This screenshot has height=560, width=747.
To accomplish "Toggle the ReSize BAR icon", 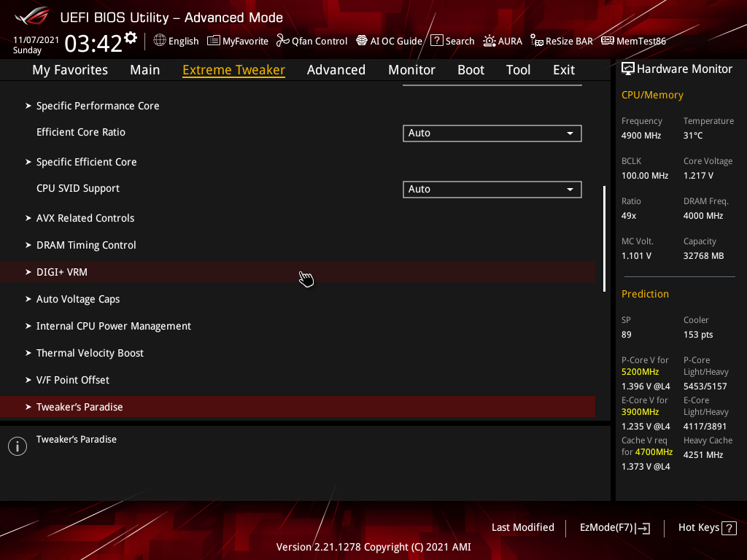I will (537, 41).
